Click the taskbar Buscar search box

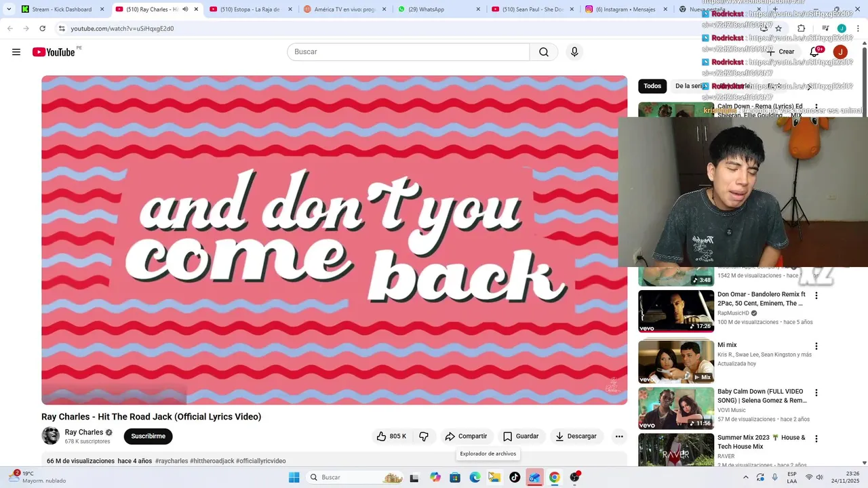[x=355, y=477]
